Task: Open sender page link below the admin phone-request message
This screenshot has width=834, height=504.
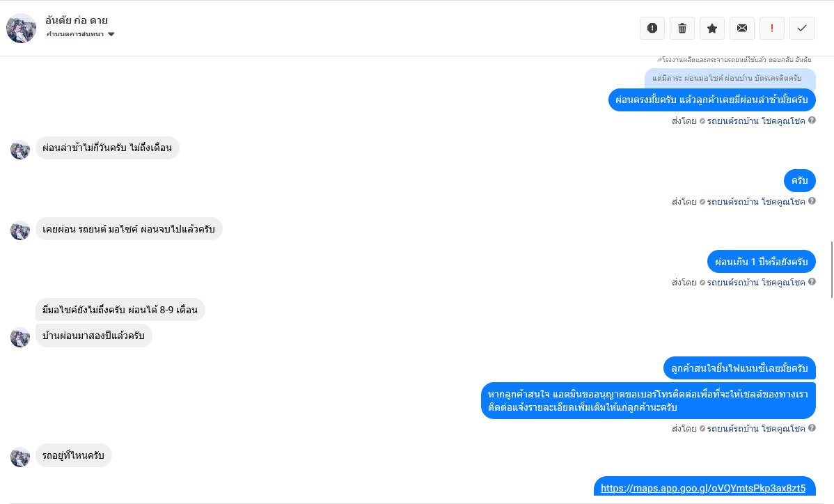Action: (x=755, y=429)
